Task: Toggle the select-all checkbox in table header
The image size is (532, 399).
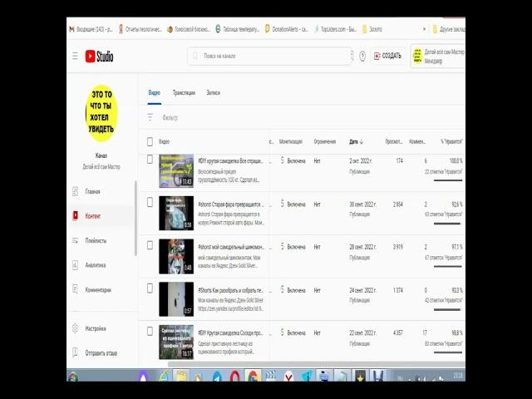Action: pyautogui.click(x=150, y=142)
